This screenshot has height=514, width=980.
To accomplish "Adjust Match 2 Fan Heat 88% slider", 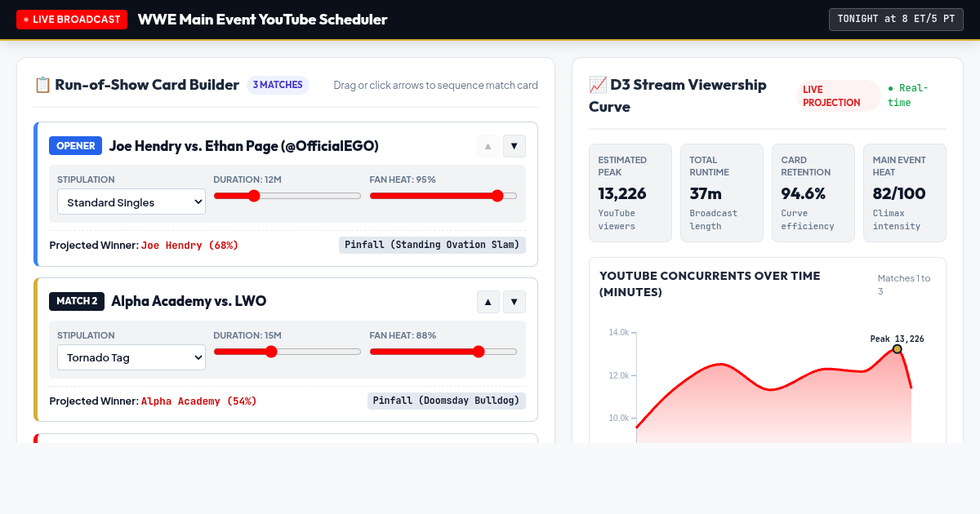I will (443, 352).
